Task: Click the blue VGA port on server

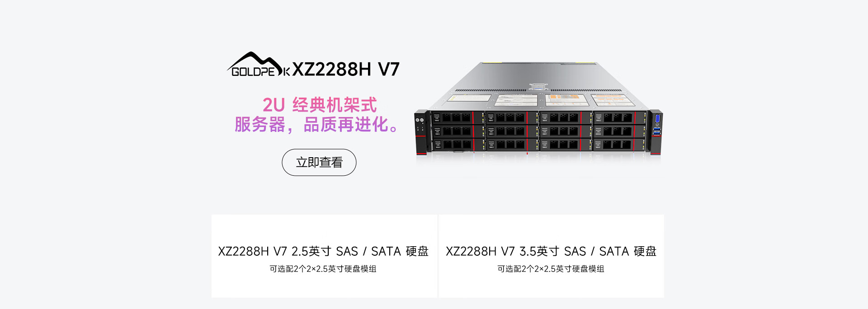Action: pos(658,119)
